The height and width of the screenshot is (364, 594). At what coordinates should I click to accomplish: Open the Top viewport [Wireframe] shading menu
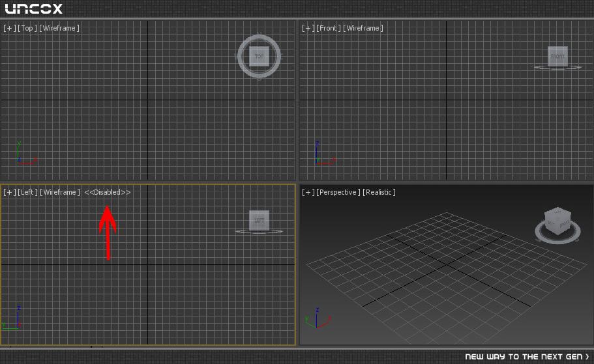coord(59,28)
